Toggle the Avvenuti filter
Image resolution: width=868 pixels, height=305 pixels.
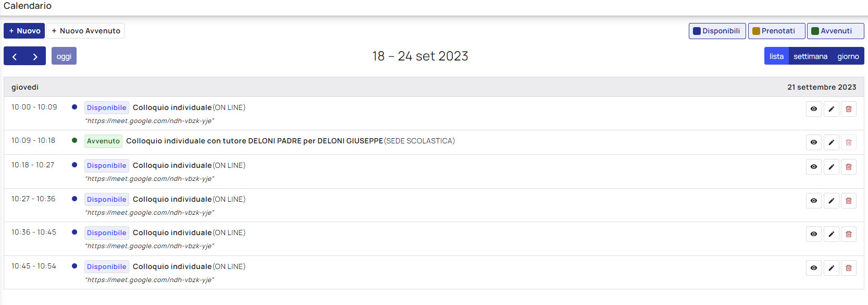coord(835,31)
